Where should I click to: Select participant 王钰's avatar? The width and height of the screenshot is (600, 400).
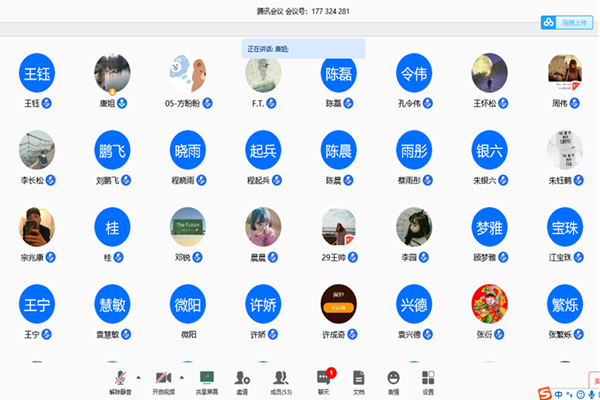coord(37,73)
